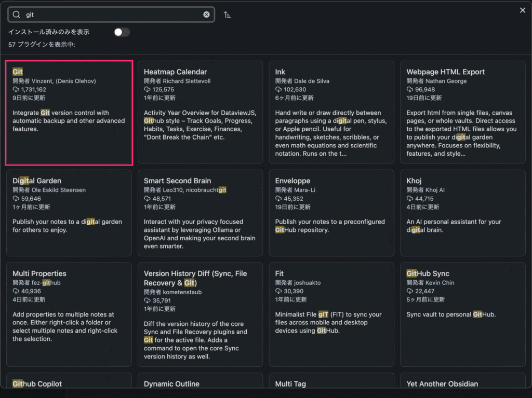Click the developer name Khoj AI
Image resolution: width=532 pixels, height=398 pixels.
point(435,190)
